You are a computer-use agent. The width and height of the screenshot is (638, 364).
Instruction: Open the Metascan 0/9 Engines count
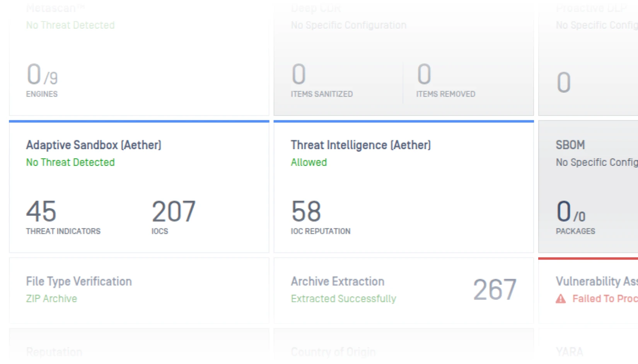click(42, 75)
